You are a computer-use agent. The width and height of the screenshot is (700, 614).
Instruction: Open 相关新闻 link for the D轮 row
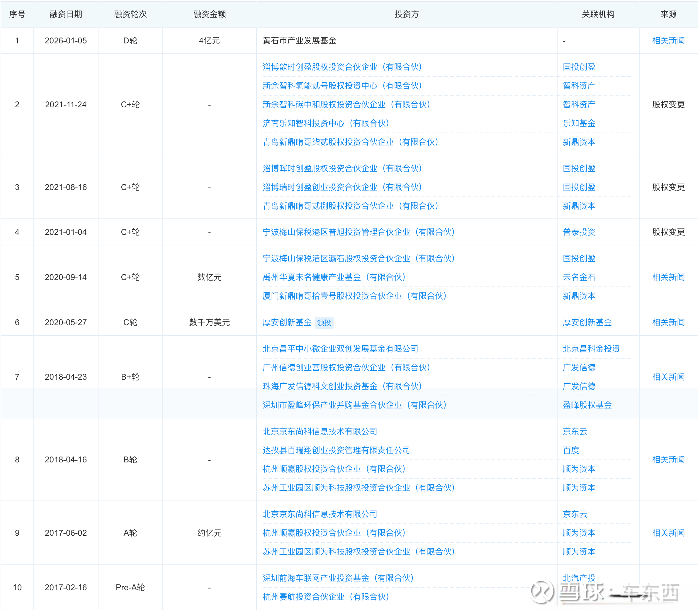click(x=668, y=40)
